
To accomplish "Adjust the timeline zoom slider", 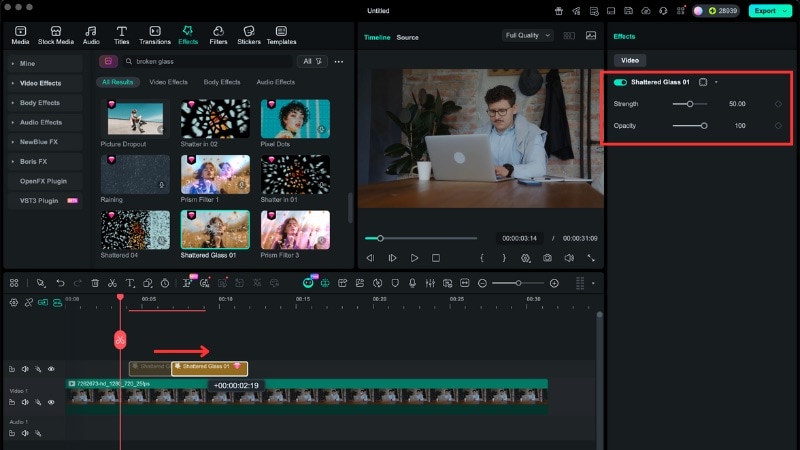I will 518,283.
